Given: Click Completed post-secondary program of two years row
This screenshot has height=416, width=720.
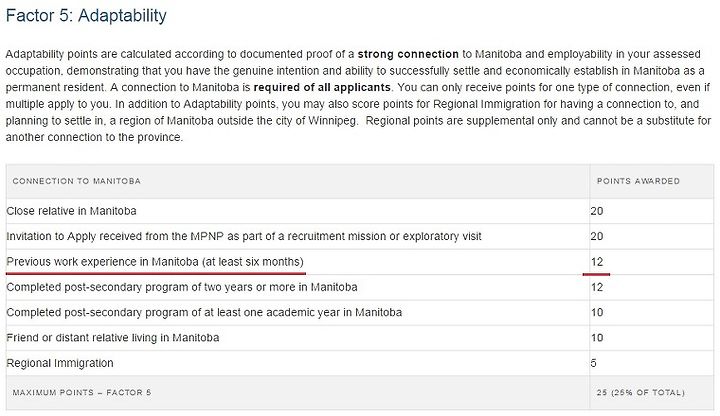Looking at the screenshot, I should [360, 287].
